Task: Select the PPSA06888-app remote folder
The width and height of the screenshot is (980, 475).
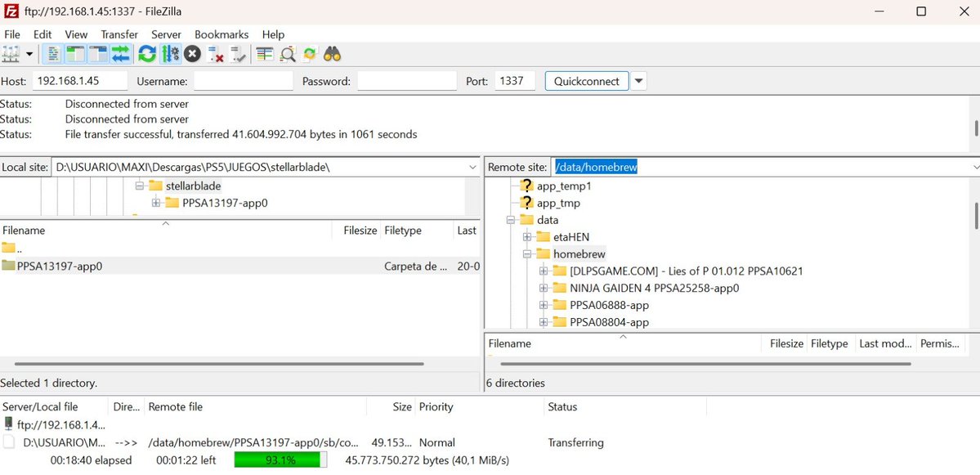Action: coord(609,305)
